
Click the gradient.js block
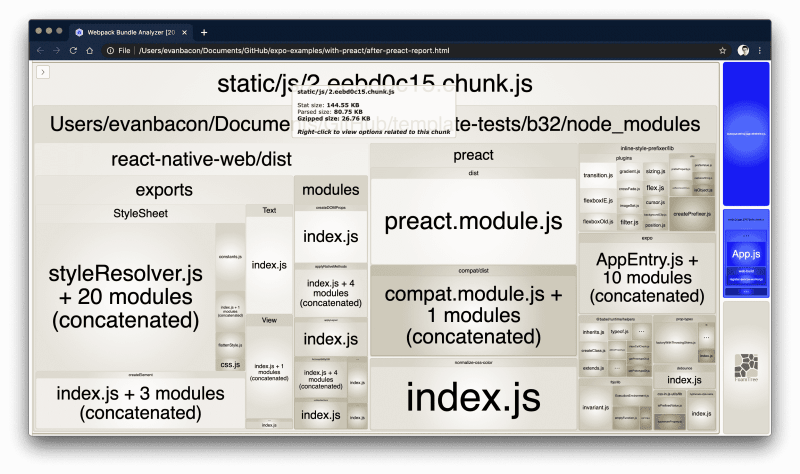pos(630,171)
